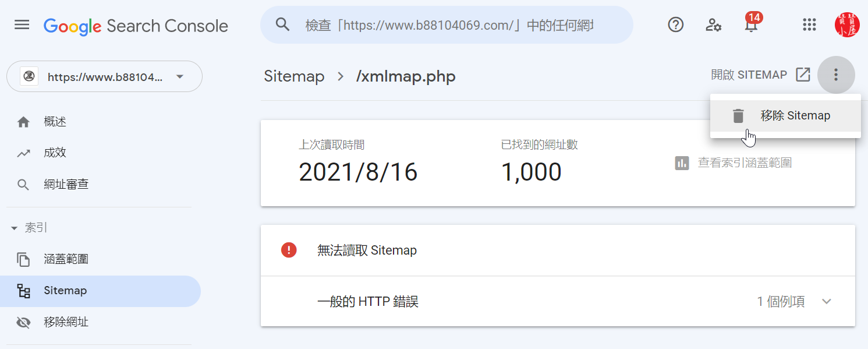Click the pages icon beside 涵蓋範圍
This screenshot has width=868, height=349.
pos(23,259)
